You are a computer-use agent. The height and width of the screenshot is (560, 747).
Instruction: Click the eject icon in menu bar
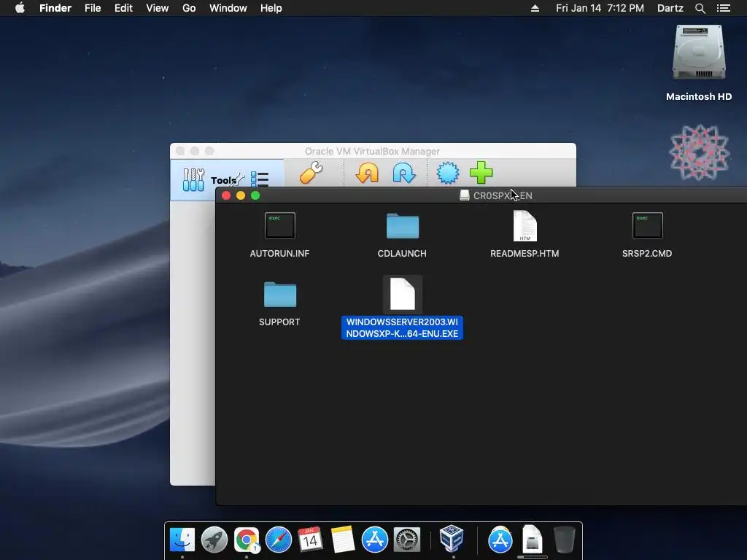coord(535,8)
